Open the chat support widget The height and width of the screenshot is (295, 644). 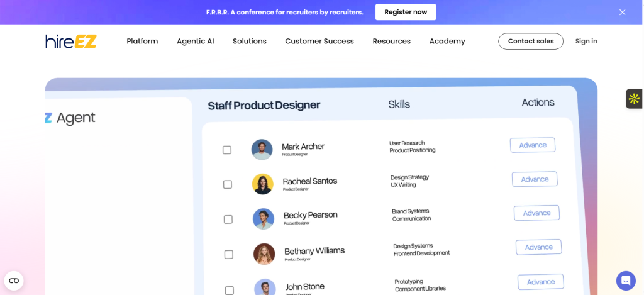point(626,281)
